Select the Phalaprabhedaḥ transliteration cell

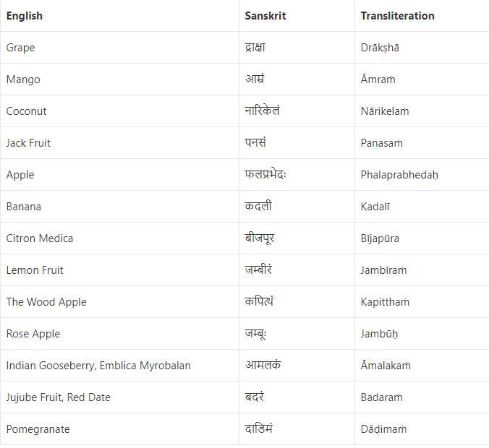click(x=399, y=175)
